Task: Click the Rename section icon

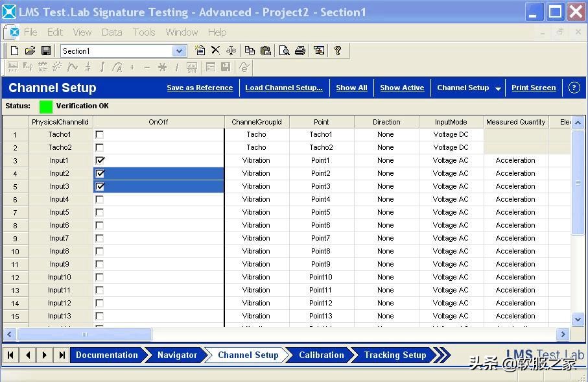Action: pyautogui.click(x=231, y=51)
